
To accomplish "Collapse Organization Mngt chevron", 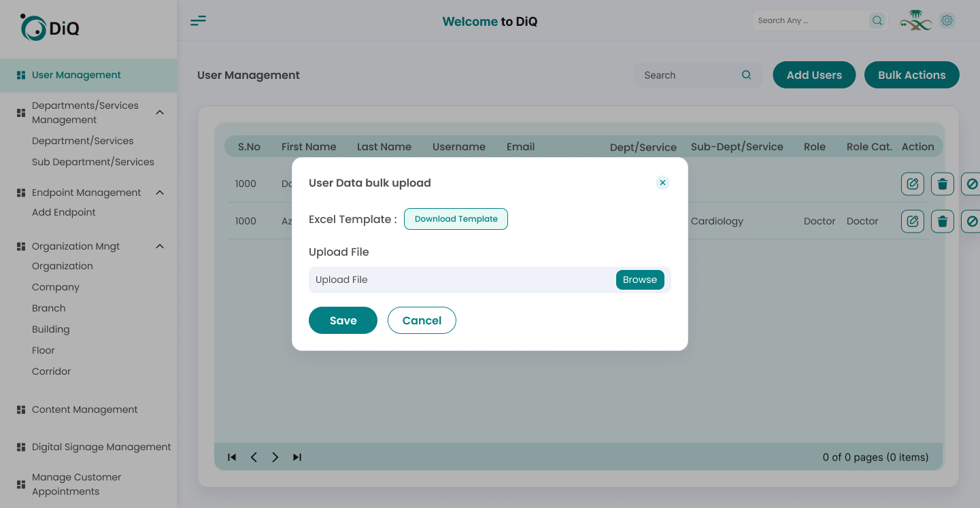I will coord(160,246).
